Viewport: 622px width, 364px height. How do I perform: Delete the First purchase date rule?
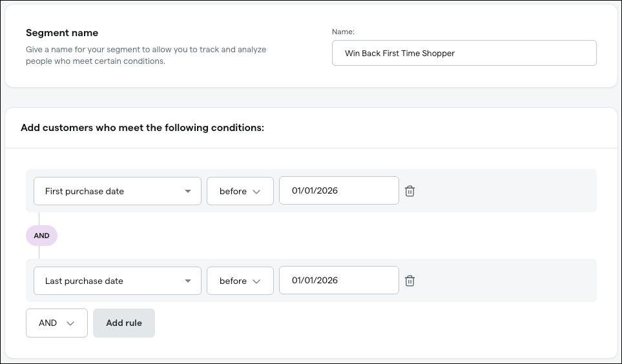click(x=409, y=191)
